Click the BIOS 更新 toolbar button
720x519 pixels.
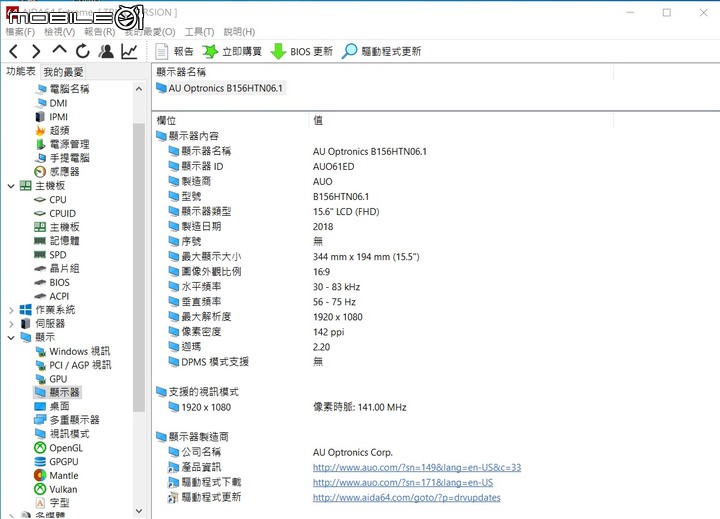point(302,51)
